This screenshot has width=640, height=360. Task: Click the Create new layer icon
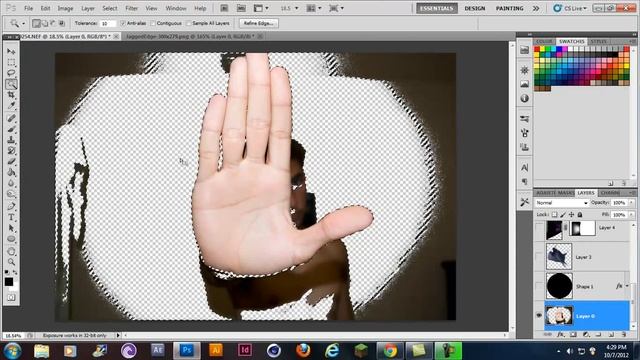(611, 334)
